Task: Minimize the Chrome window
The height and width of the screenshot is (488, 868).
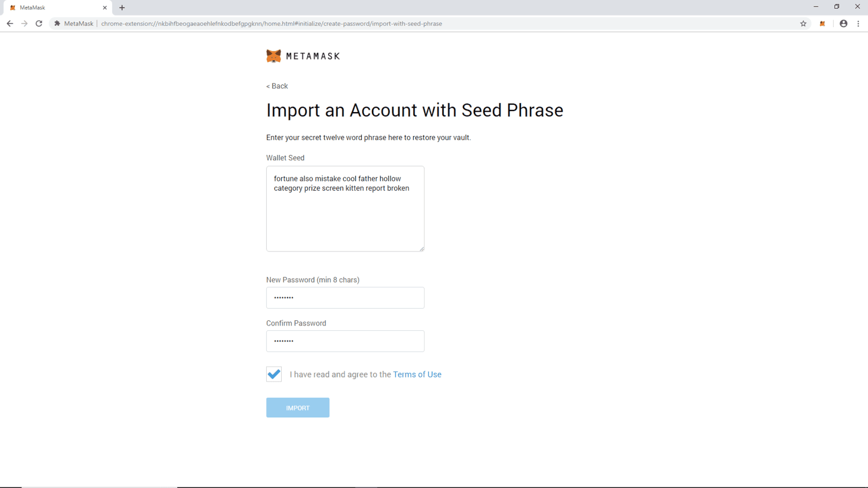Action: coord(816,7)
